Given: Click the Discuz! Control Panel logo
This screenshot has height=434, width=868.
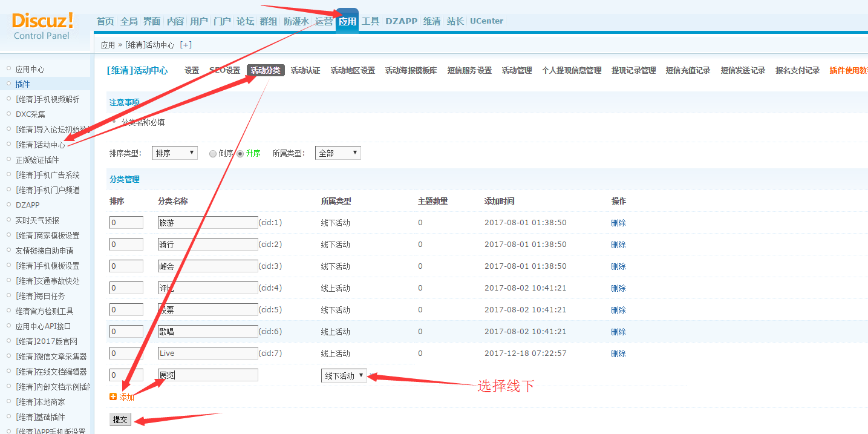Looking at the screenshot, I should (x=42, y=26).
